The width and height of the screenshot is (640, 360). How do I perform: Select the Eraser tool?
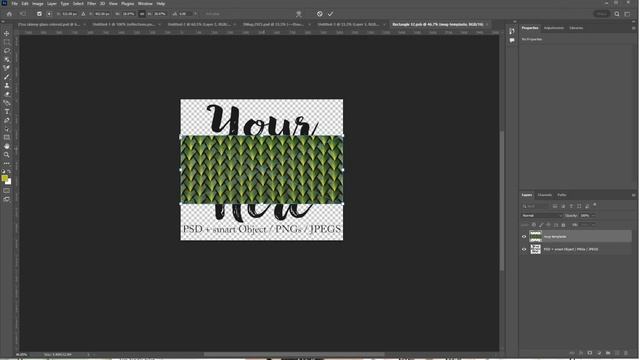tap(7, 94)
